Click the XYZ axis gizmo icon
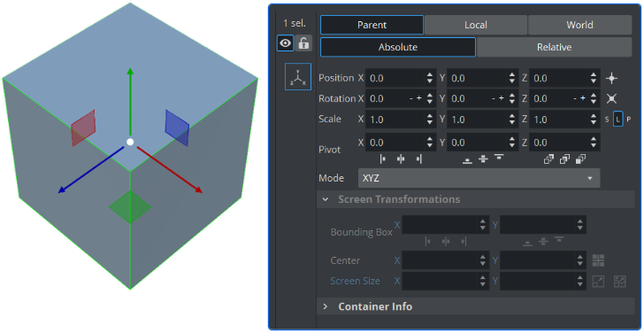 298,77
